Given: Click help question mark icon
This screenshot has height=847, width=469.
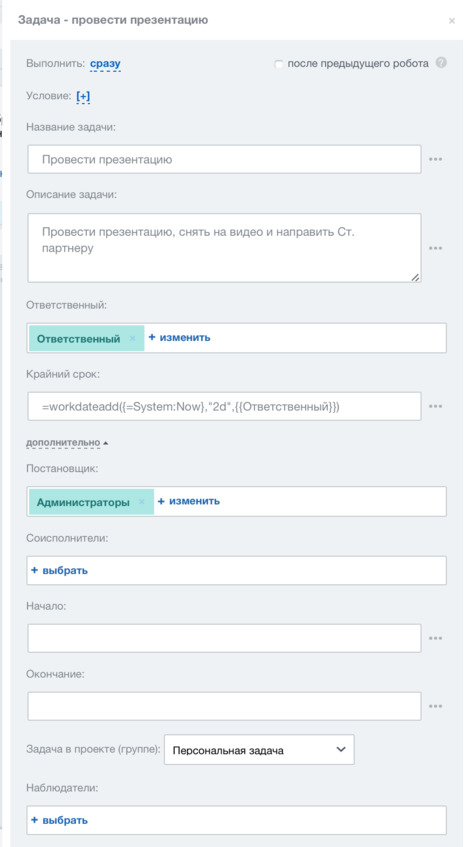Looking at the screenshot, I should pyautogui.click(x=441, y=63).
